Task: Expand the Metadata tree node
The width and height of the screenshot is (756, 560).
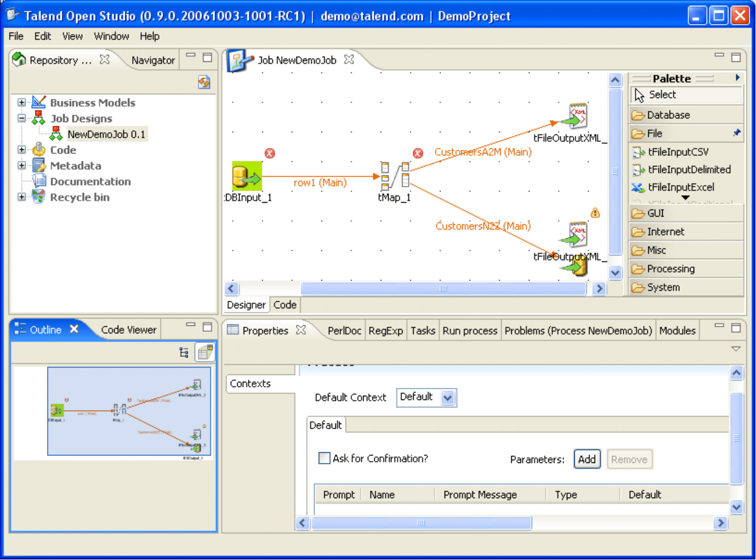Action: (x=21, y=165)
